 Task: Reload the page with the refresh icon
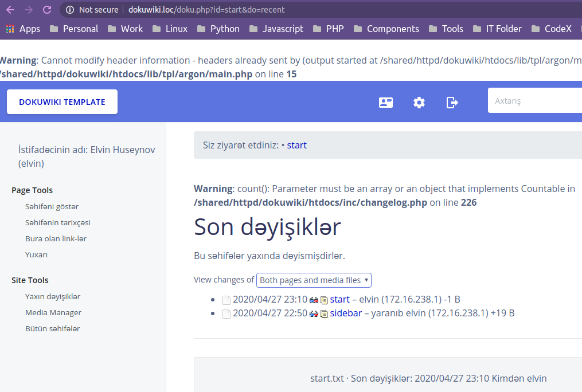47,10
